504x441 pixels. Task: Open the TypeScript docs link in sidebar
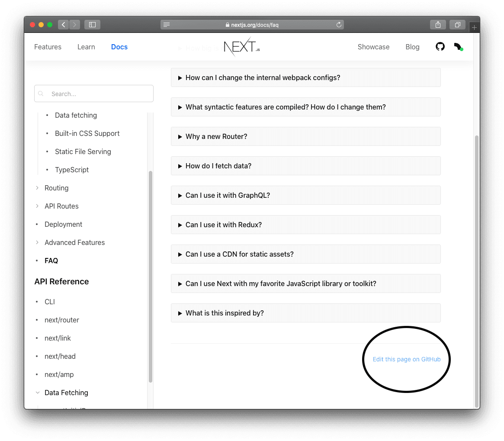click(x=72, y=170)
